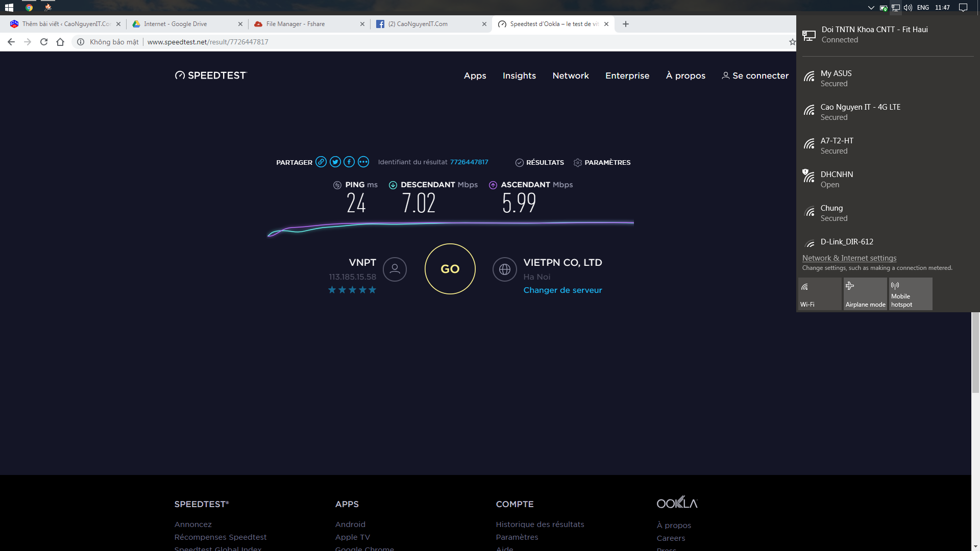Close the Speedtest d'Ookla tab
The width and height of the screenshot is (980, 551).
606,24
